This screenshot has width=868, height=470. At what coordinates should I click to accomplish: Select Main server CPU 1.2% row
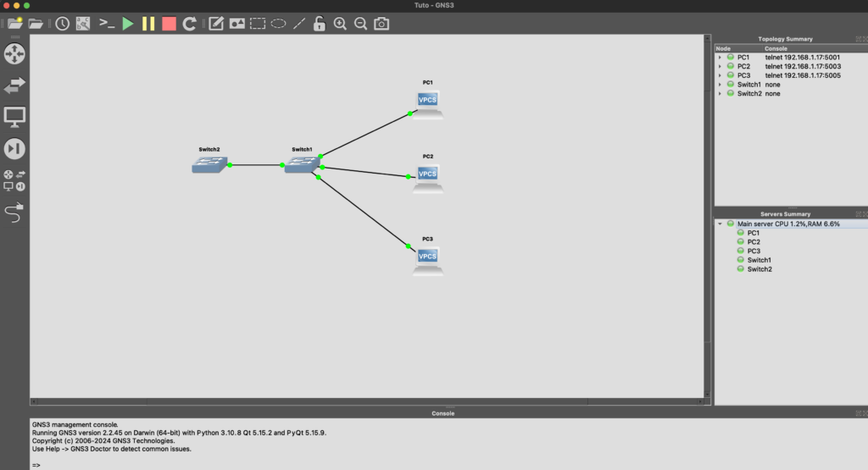792,224
